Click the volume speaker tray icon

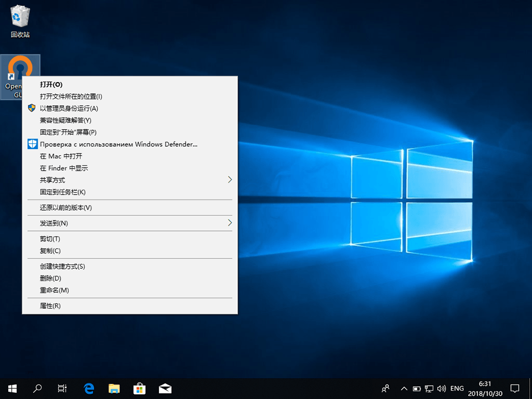tap(442, 388)
